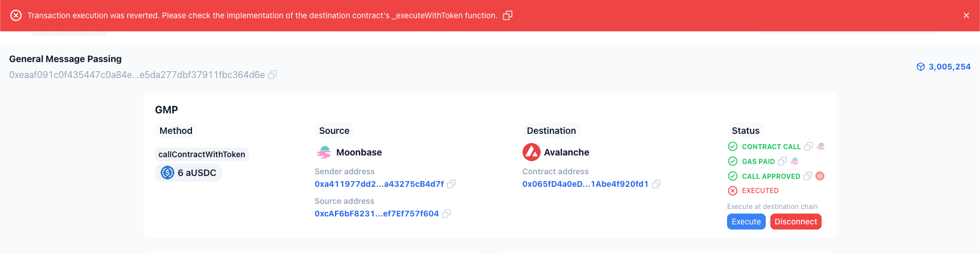
Task: Dismiss the red error banner
Action: (x=966, y=15)
